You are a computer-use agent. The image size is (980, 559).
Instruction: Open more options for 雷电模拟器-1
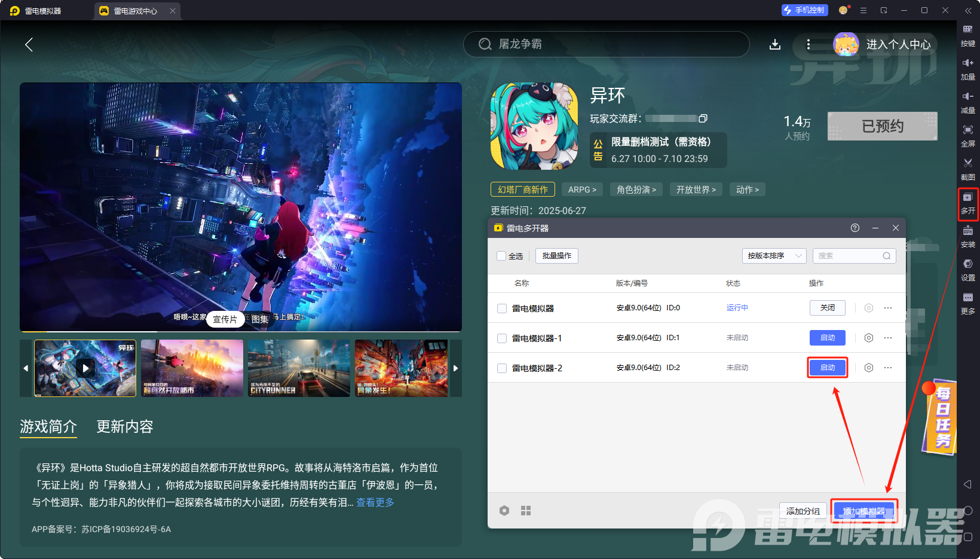(888, 338)
